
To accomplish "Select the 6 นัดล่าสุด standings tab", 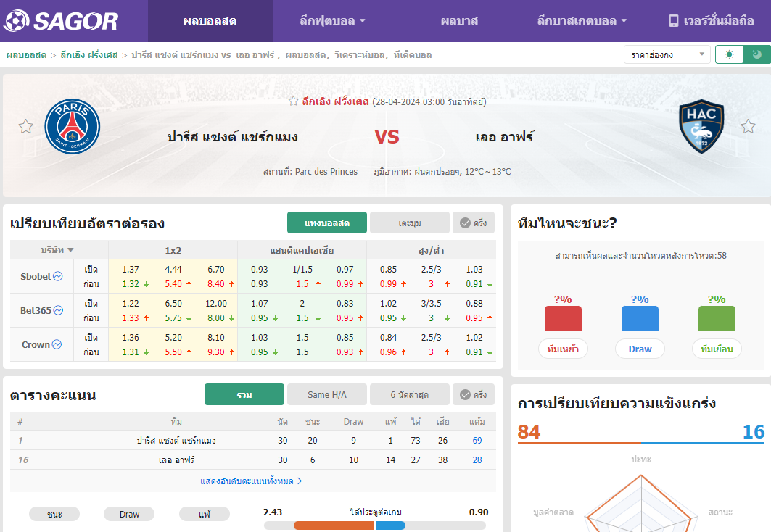I will (410, 394).
